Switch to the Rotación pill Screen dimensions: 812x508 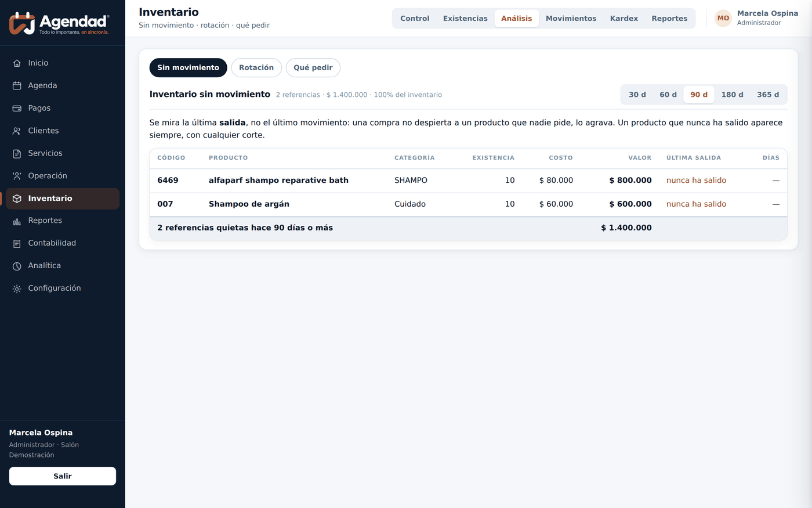(256, 68)
